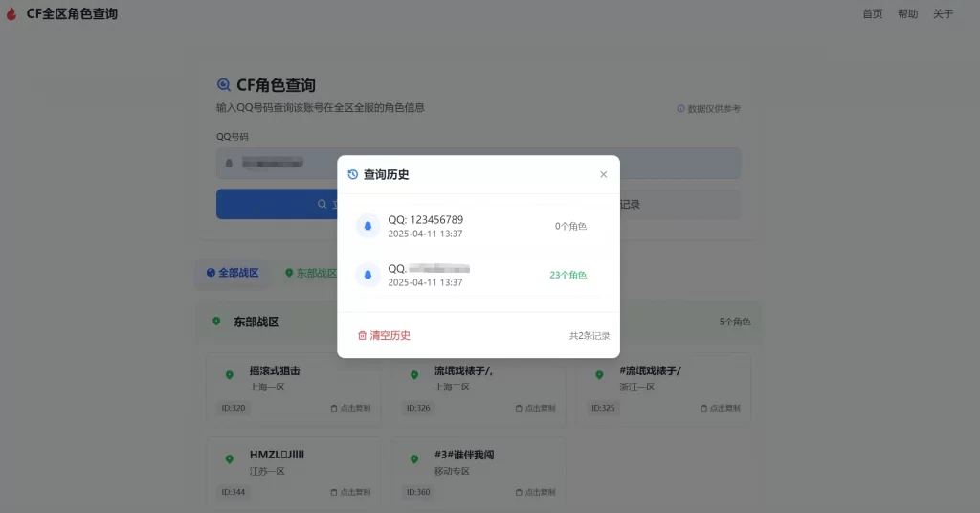This screenshot has width=980, height=513.
Task: Click the pin icon on 上海二区 card
Action: click(414, 375)
